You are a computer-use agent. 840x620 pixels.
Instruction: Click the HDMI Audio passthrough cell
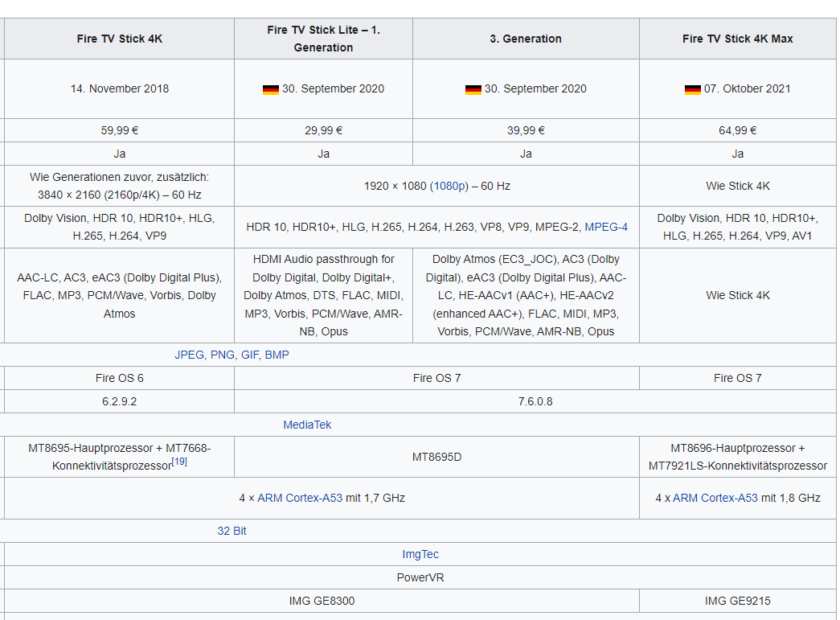click(x=324, y=295)
